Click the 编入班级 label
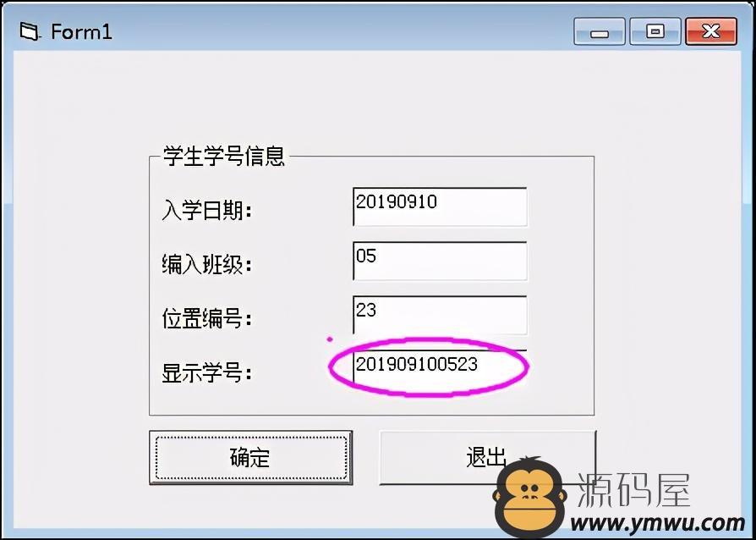756x540 pixels. pyautogui.click(x=207, y=264)
